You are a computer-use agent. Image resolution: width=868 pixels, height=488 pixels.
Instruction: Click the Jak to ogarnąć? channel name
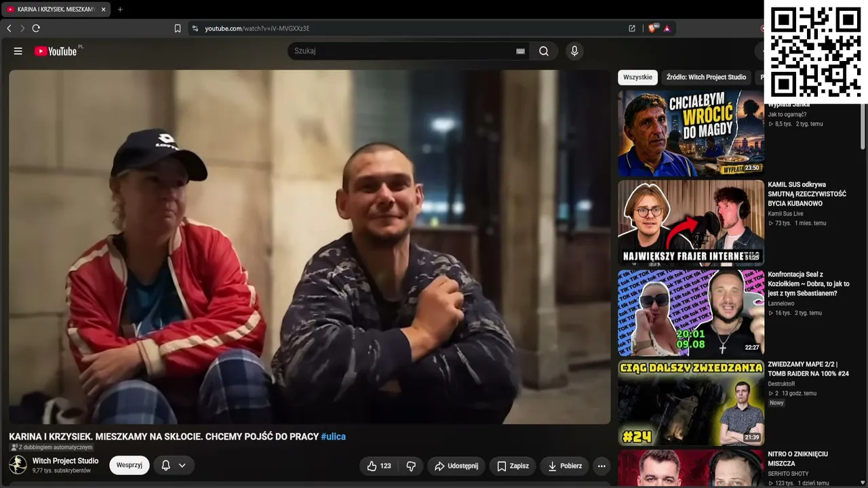787,115
